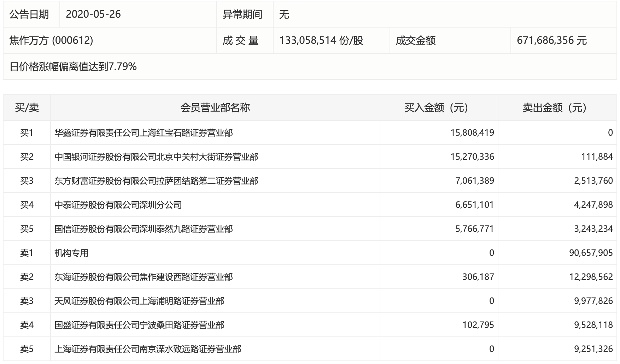Click the trading volume 133,058,514 份/股
The width and height of the screenshot is (620, 364).
point(321,41)
